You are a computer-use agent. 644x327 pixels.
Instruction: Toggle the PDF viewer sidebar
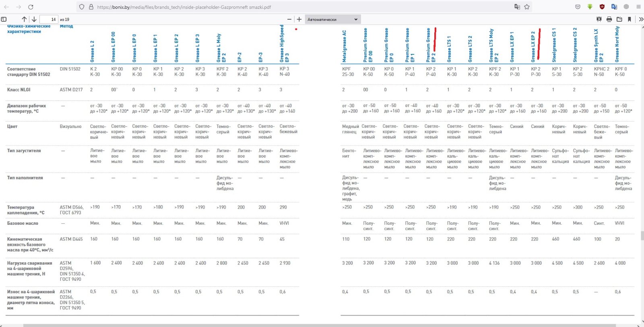[4, 19]
